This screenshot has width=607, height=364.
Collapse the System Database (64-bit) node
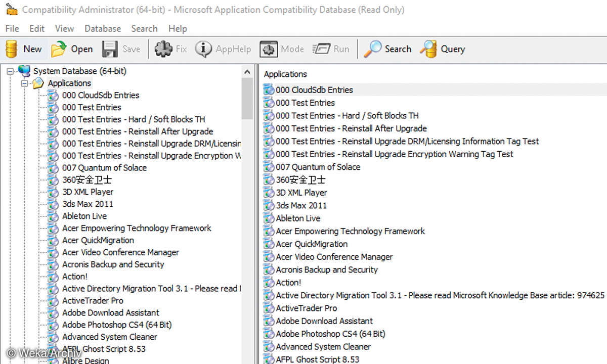[10, 71]
